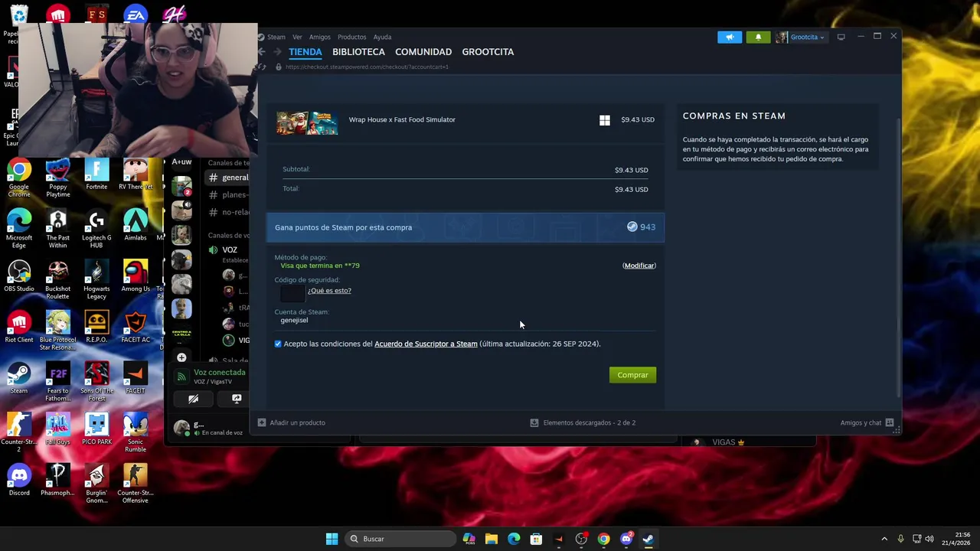Click the Steam points coin icon
The image size is (980, 551).
tap(632, 227)
